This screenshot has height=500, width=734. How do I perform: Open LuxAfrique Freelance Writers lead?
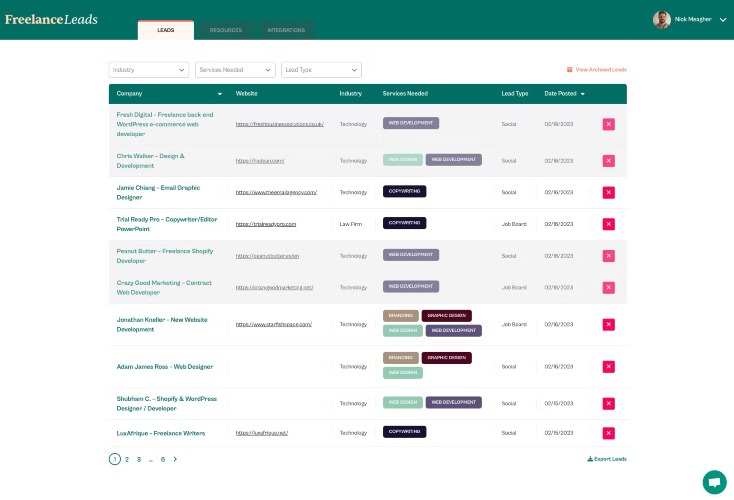click(161, 433)
